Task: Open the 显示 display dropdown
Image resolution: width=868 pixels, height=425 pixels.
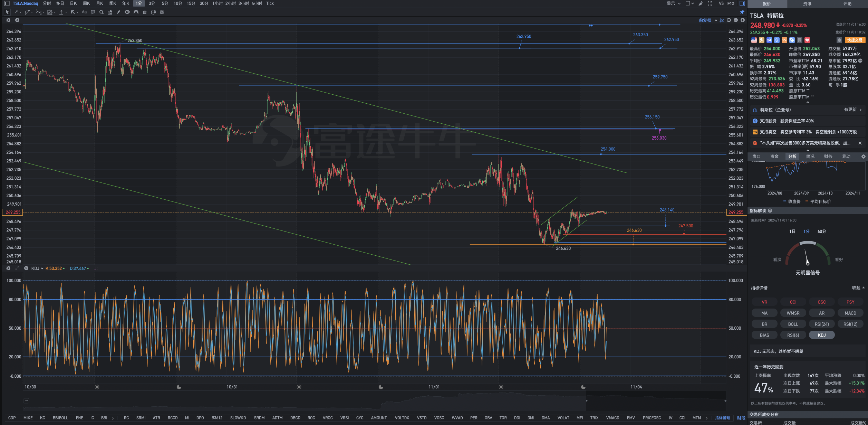Action: point(674,3)
